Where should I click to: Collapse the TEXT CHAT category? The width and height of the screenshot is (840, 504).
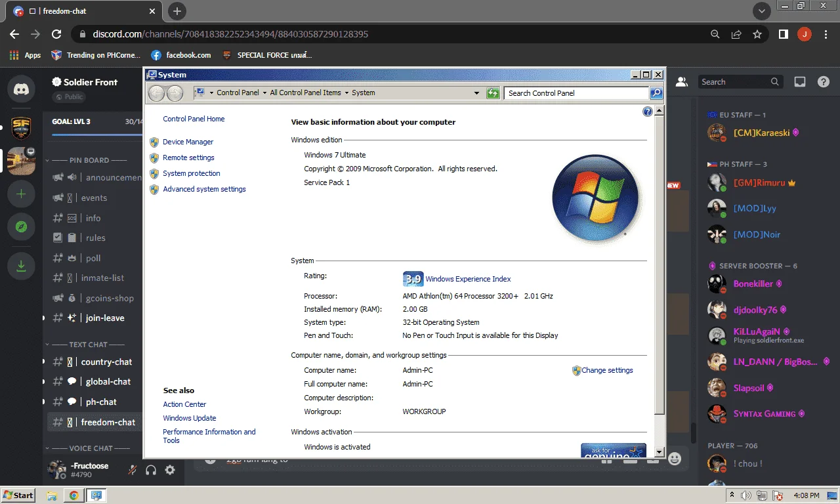(x=88, y=345)
